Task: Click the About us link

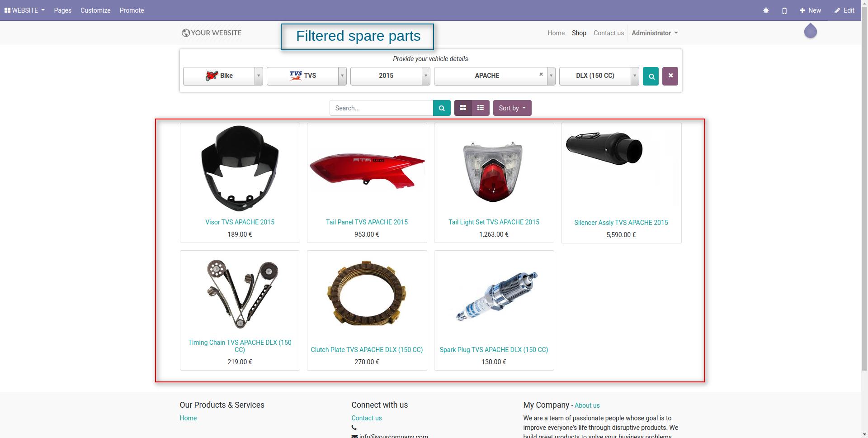Action: point(587,405)
